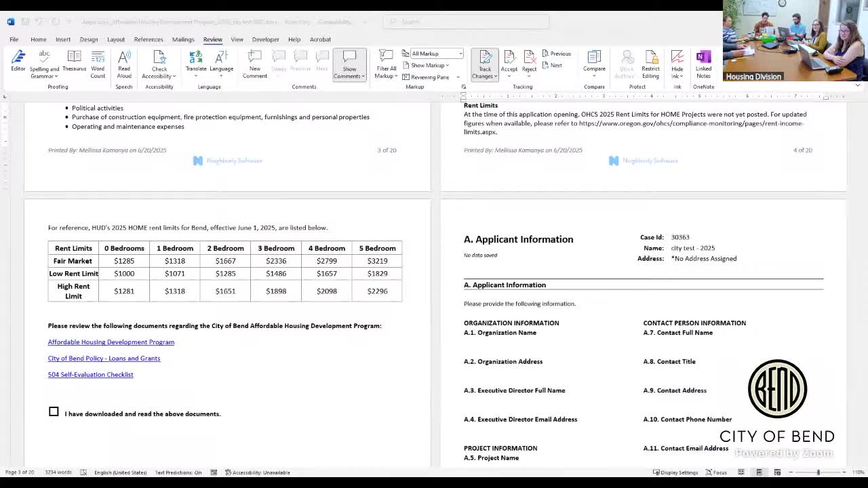Check the 'I have downloaded and read' box
868x488 pixels.
tap(54, 411)
